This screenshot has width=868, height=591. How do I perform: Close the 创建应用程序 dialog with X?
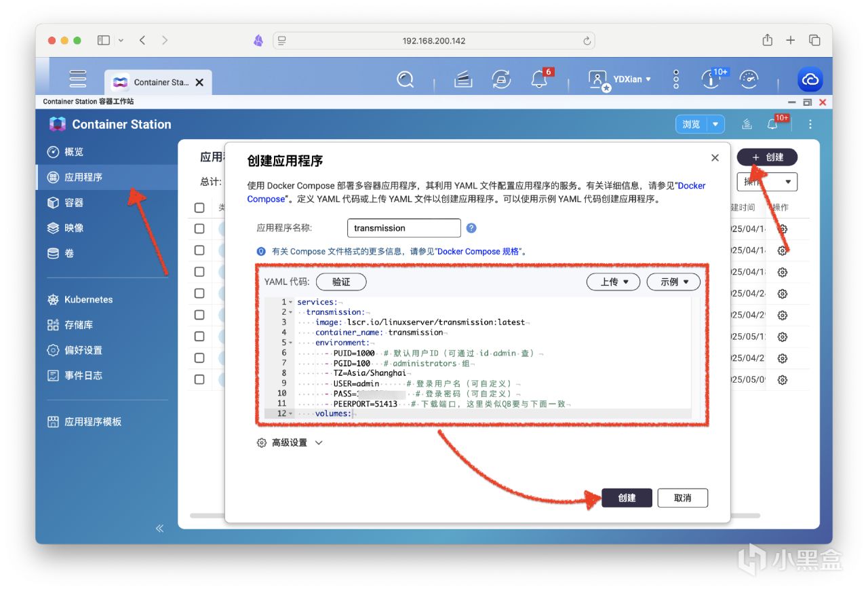(715, 157)
